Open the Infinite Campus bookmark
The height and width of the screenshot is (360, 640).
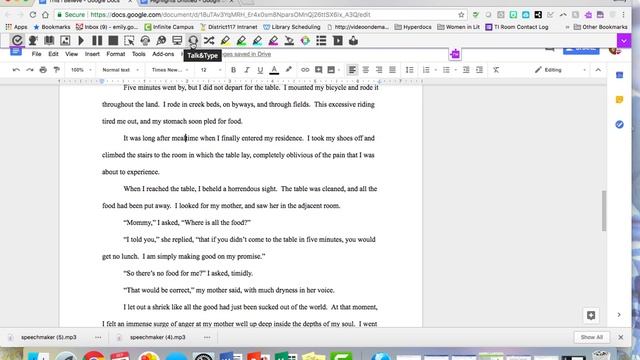pyautogui.click(x=169, y=27)
